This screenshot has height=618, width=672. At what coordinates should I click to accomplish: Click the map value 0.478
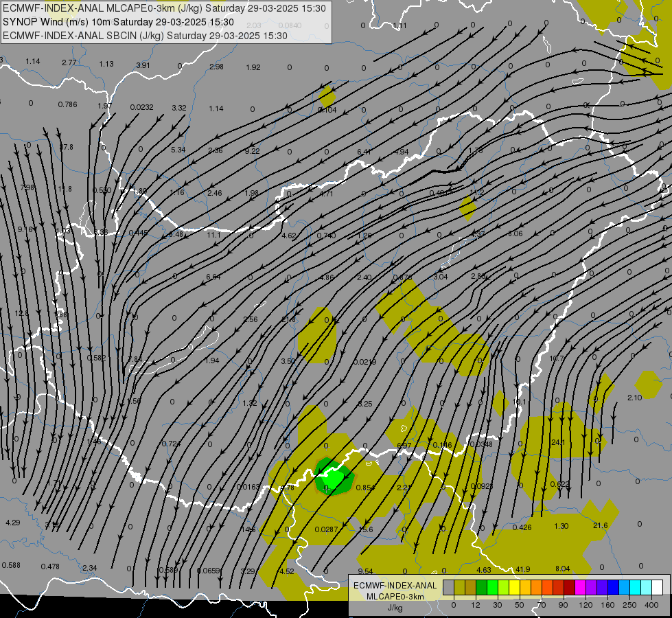point(50,566)
